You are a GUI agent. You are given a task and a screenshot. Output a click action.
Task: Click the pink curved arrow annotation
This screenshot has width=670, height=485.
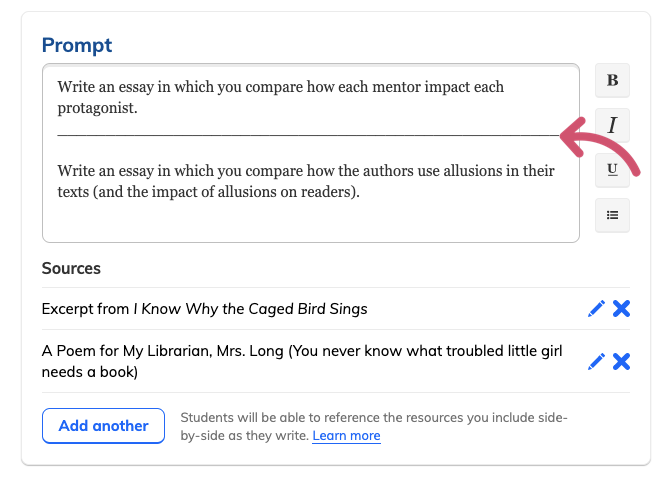point(599,145)
